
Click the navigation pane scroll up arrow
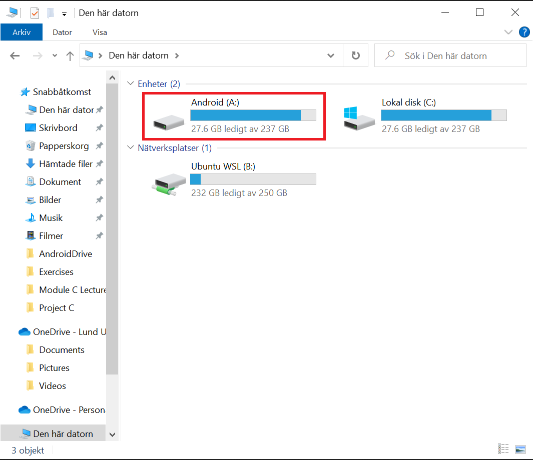112,78
